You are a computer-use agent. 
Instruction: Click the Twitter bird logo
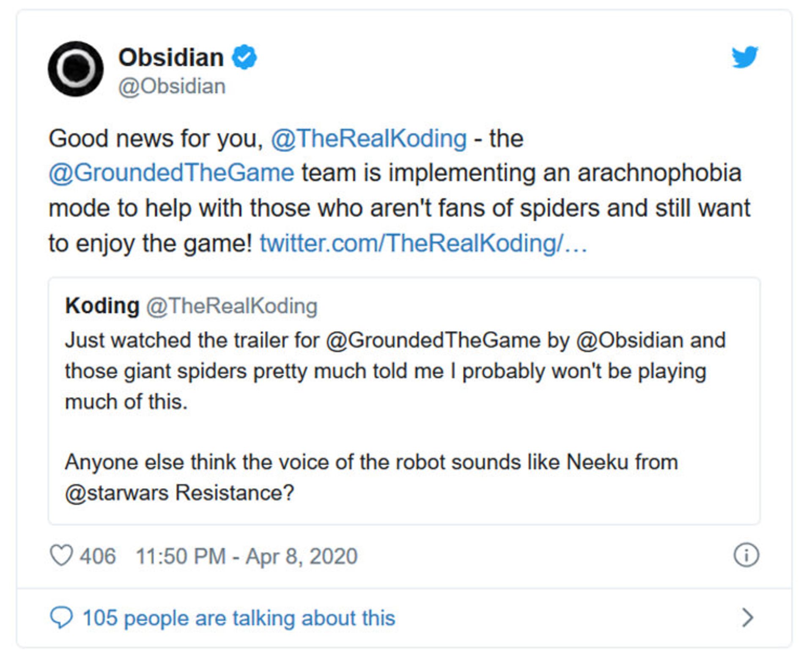[744, 57]
